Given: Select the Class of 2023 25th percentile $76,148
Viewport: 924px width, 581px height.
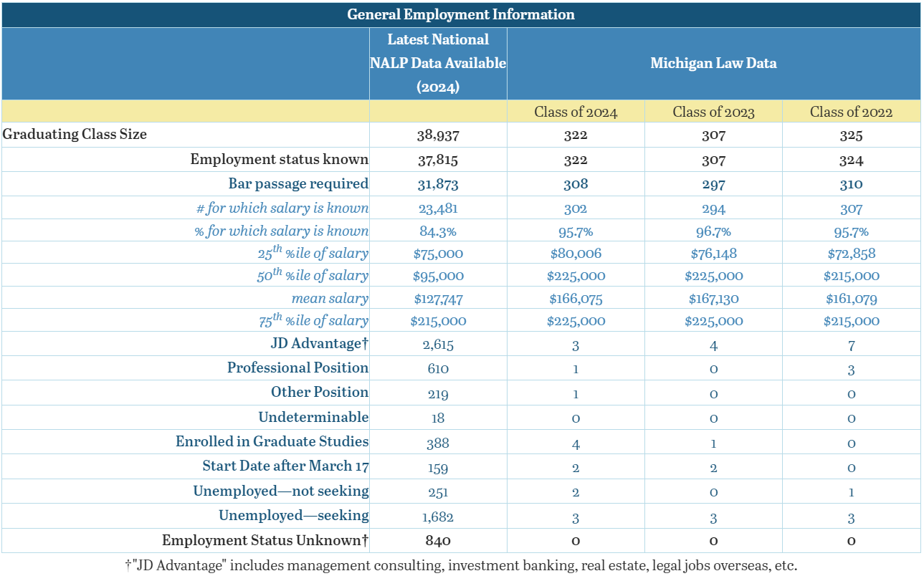Looking at the screenshot, I should pyautogui.click(x=713, y=254).
